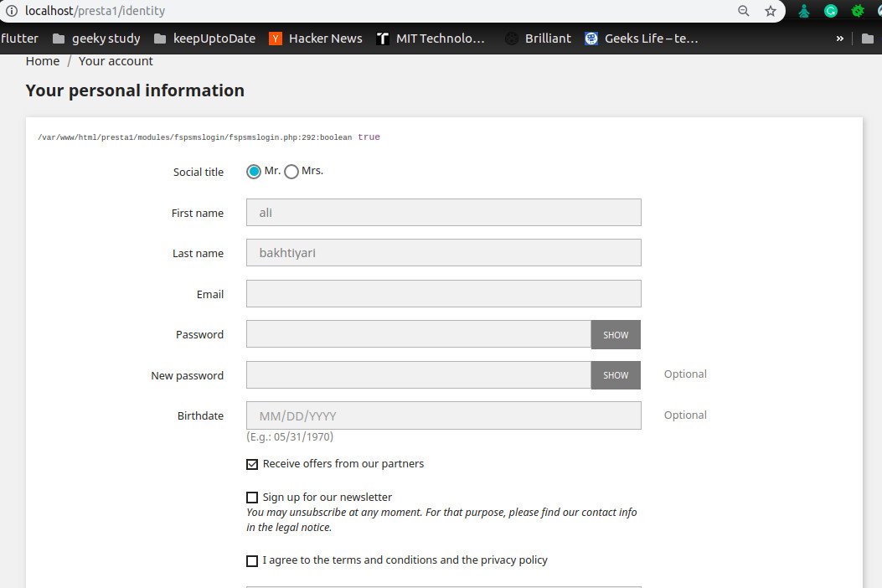882x588 pixels.
Task: Enable Sign up for our newsletter
Action: [x=252, y=498]
